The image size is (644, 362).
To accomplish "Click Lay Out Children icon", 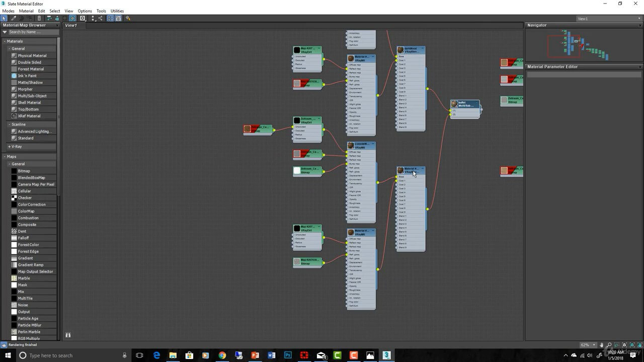I will pos(101,18).
